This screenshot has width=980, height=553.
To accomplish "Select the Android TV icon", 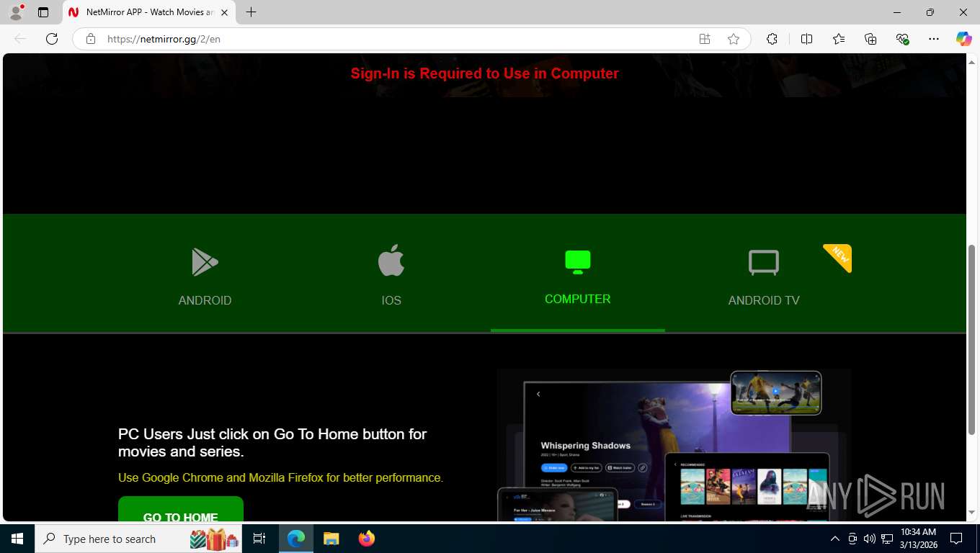I will [x=764, y=263].
